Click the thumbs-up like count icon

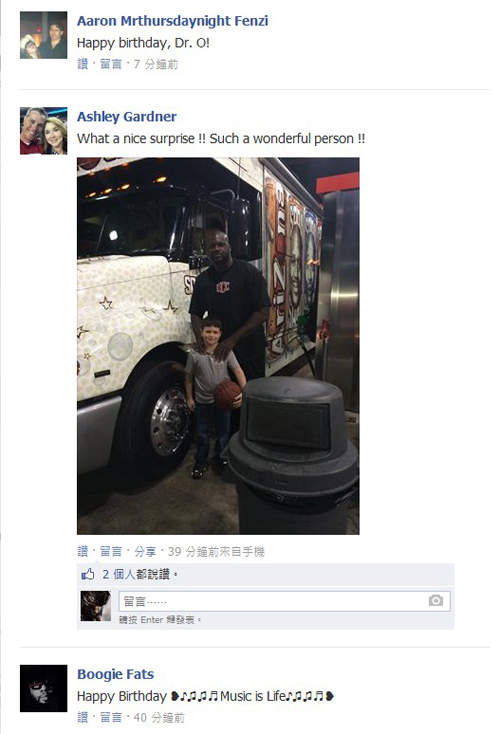tap(88, 574)
